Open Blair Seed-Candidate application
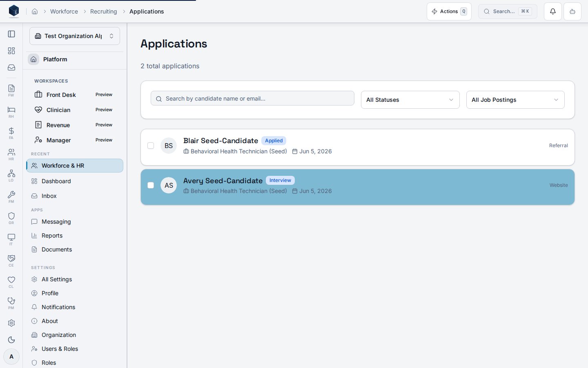Viewport: 588px width, 368px height. click(358, 147)
